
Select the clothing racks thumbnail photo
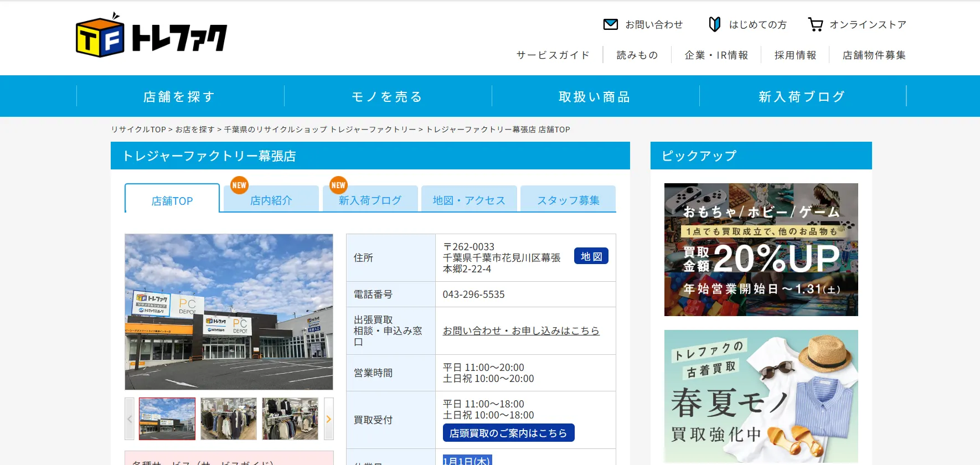click(229, 419)
